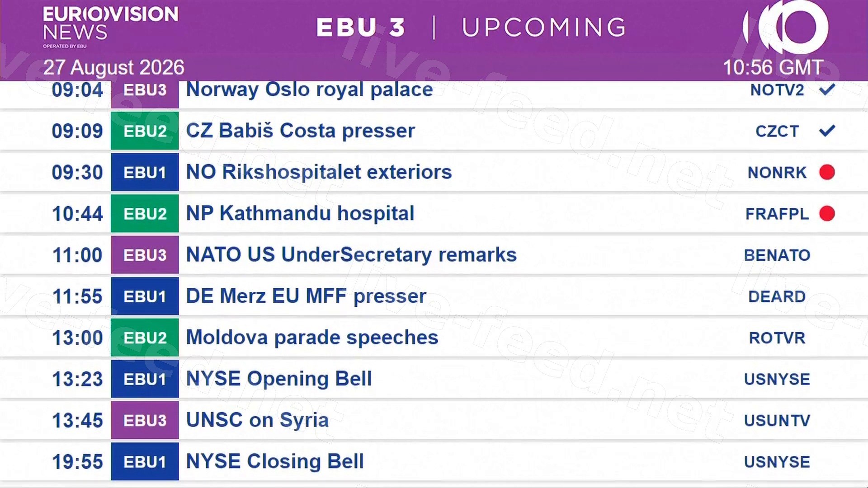This screenshot has height=488, width=868.
Task: Click the 27 August 2026 date
Action: 113,67
